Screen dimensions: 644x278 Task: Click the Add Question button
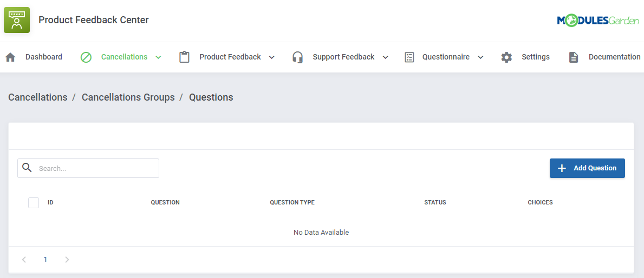[x=587, y=168]
